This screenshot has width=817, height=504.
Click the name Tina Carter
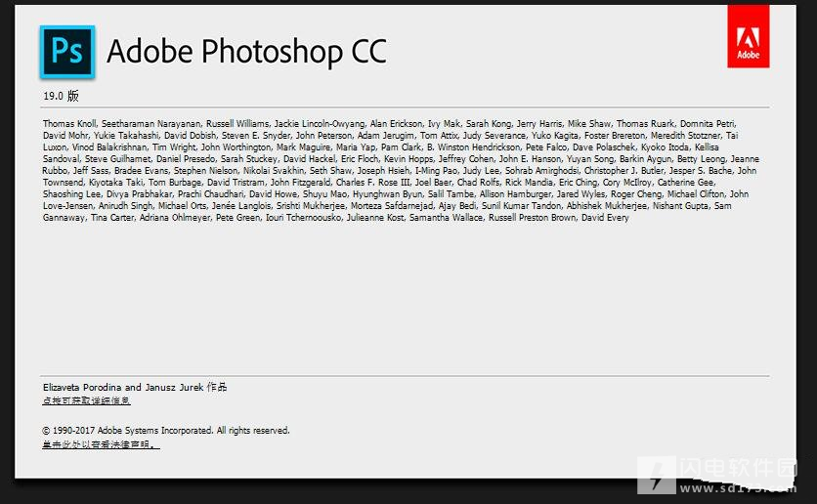[x=112, y=218]
